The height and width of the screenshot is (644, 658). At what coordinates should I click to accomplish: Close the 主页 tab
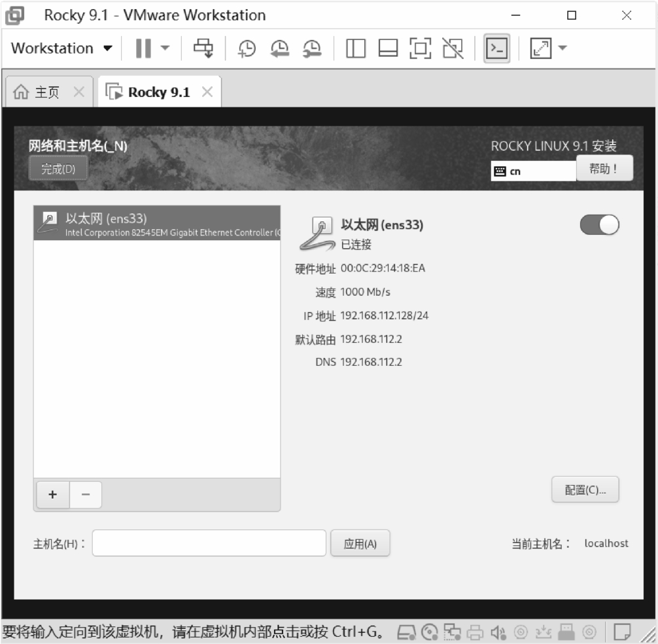pyautogui.click(x=79, y=92)
